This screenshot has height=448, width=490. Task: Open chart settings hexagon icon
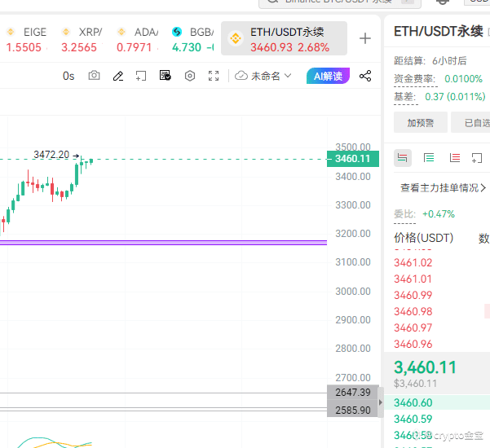[190, 76]
